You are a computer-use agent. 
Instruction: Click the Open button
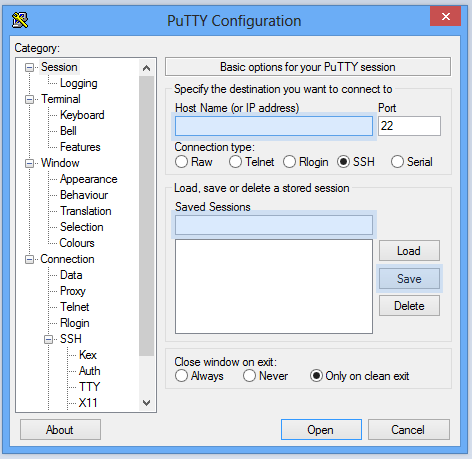click(x=321, y=430)
